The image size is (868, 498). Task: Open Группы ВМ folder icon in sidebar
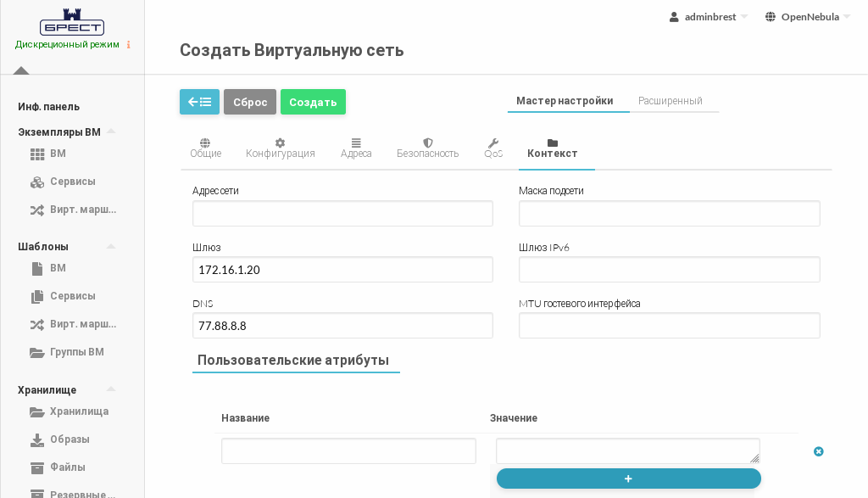[37, 353]
